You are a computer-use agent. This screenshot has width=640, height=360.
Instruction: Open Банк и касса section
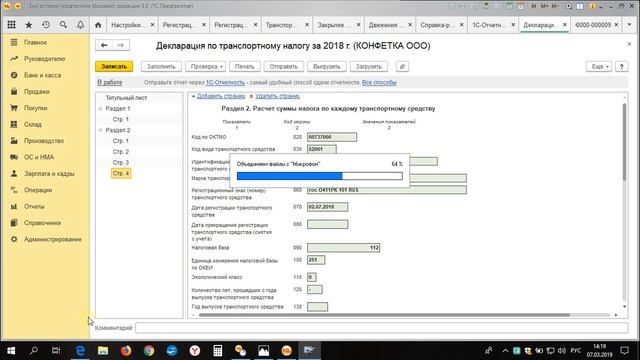42,75
